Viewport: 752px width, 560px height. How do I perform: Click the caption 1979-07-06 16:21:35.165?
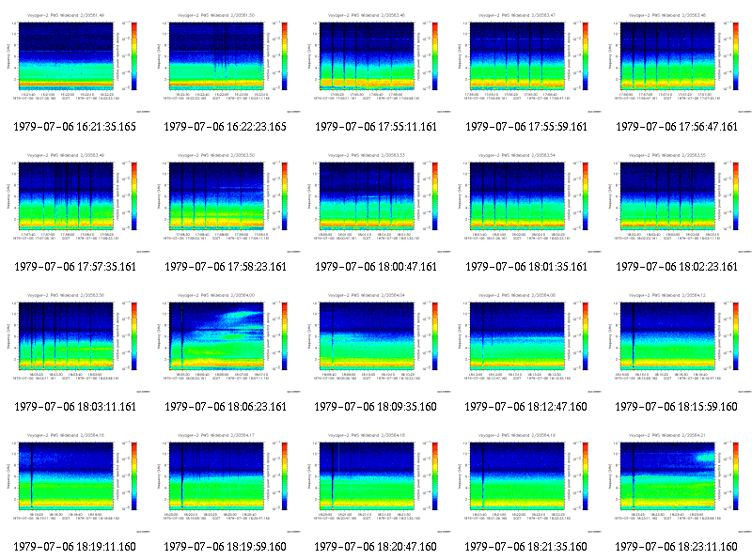click(75, 127)
